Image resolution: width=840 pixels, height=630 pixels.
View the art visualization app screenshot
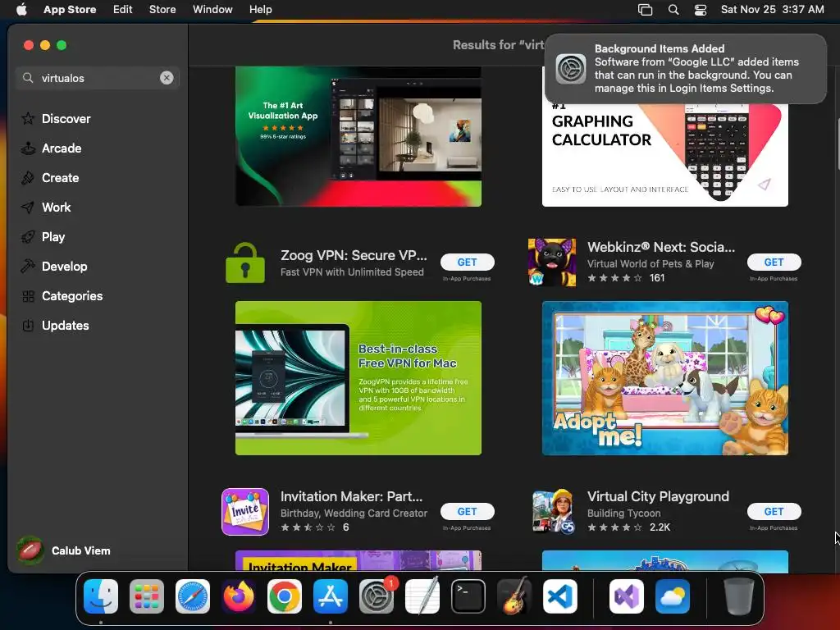point(358,137)
